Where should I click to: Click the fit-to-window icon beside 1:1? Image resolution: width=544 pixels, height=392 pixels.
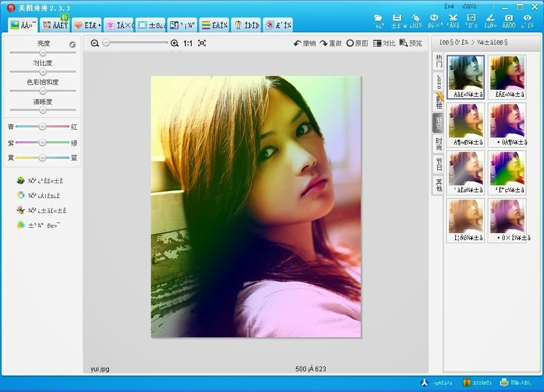point(202,43)
